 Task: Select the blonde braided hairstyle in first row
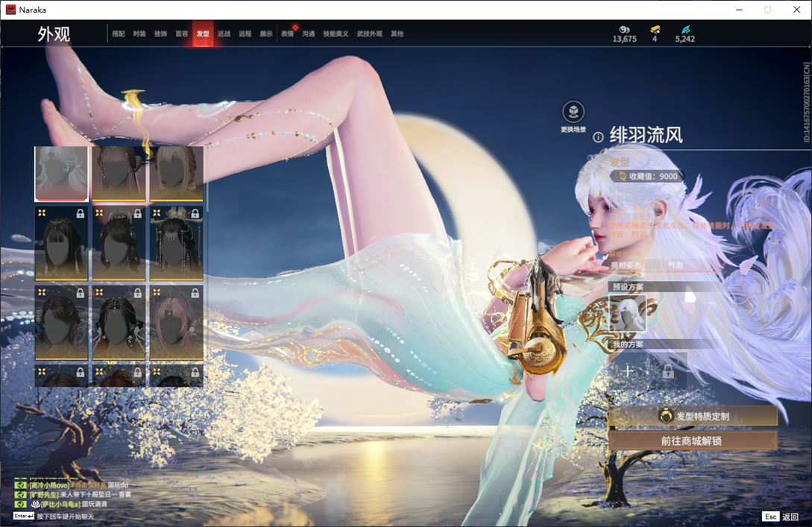click(x=176, y=174)
